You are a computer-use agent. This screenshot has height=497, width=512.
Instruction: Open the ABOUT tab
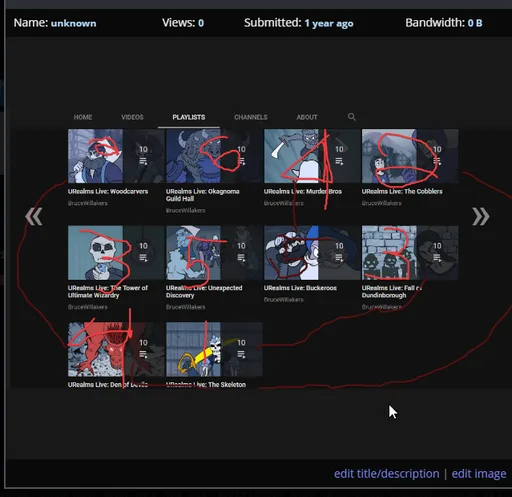[307, 117]
